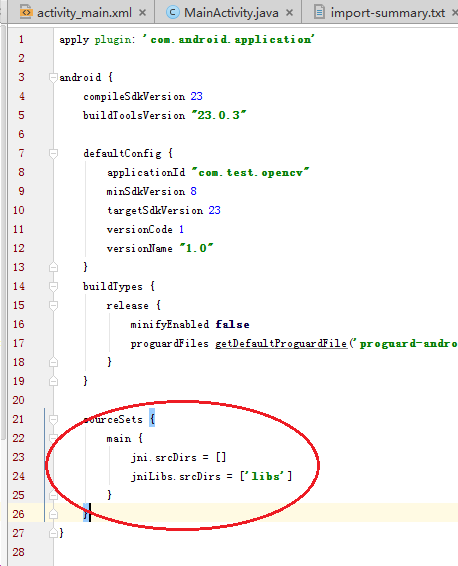
Task: Fold the android closing brace at line 27
Action: 53,533
